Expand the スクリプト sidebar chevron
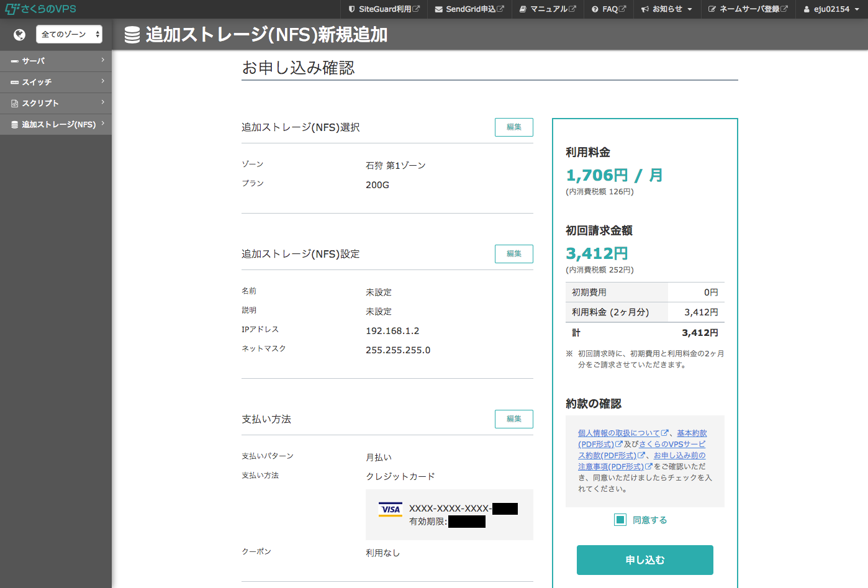The width and height of the screenshot is (868, 588). pyautogui.click(x=102, y=102)
